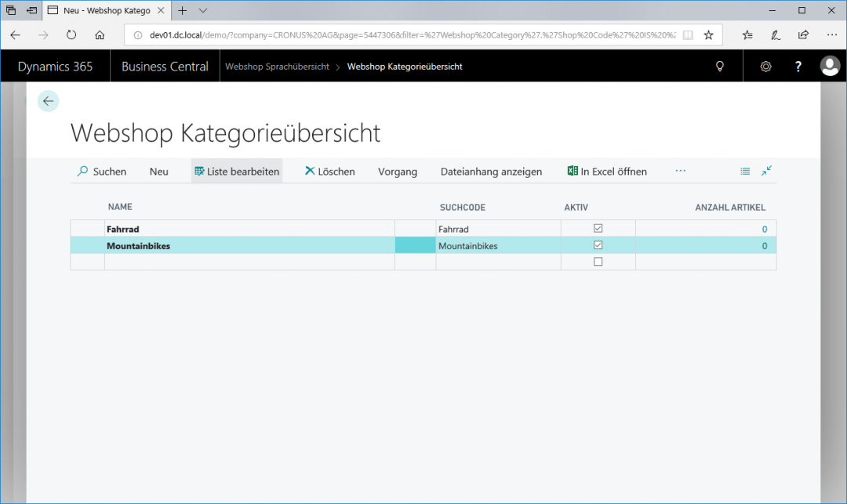This screenshot has width=847, height=504.
Task: Click the empty Suchcode field in the new row
Action: 498,263
